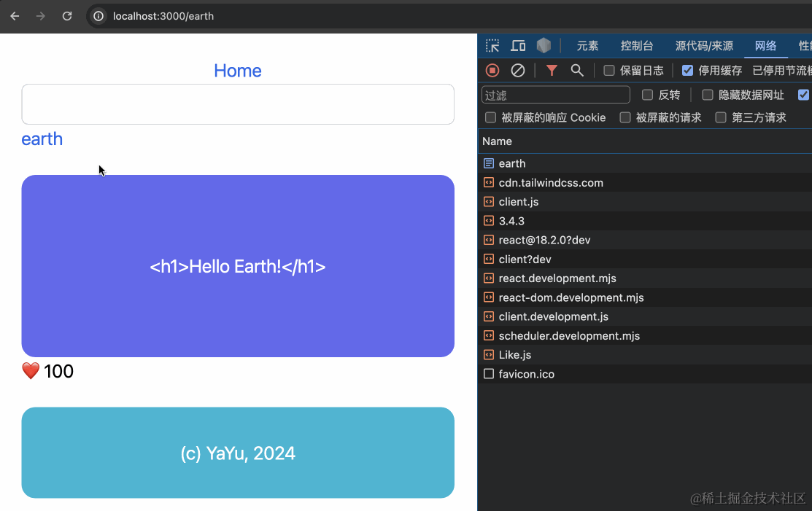Switch to the 控制台 tab
This screenshot has width=812, height=511.
point(636,46)
